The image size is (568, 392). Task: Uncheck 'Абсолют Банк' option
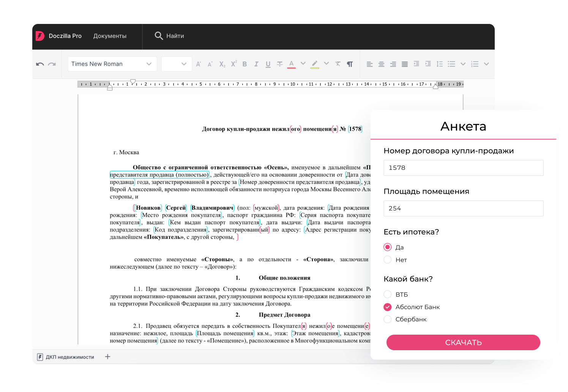[x=387, y=307]
